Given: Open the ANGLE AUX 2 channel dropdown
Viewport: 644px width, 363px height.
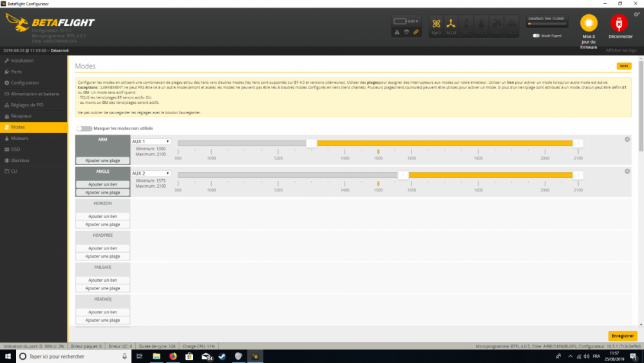Looking at the screenshot, I should pos(151,173).
